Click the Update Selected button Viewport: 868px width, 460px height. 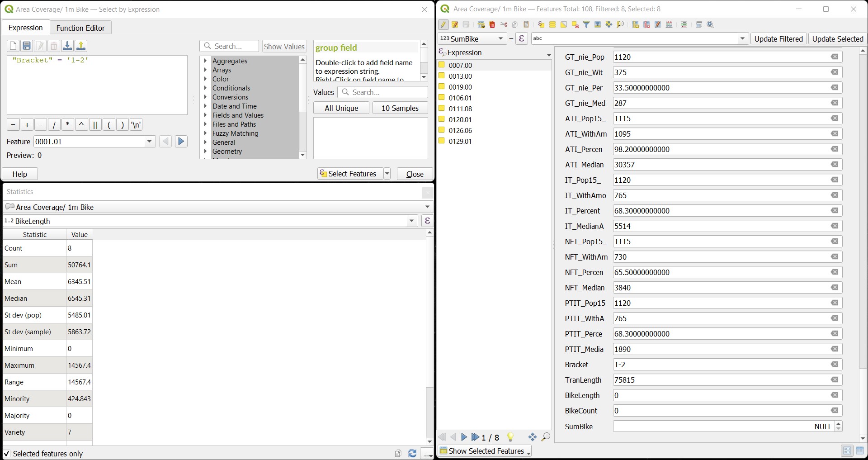837,39
